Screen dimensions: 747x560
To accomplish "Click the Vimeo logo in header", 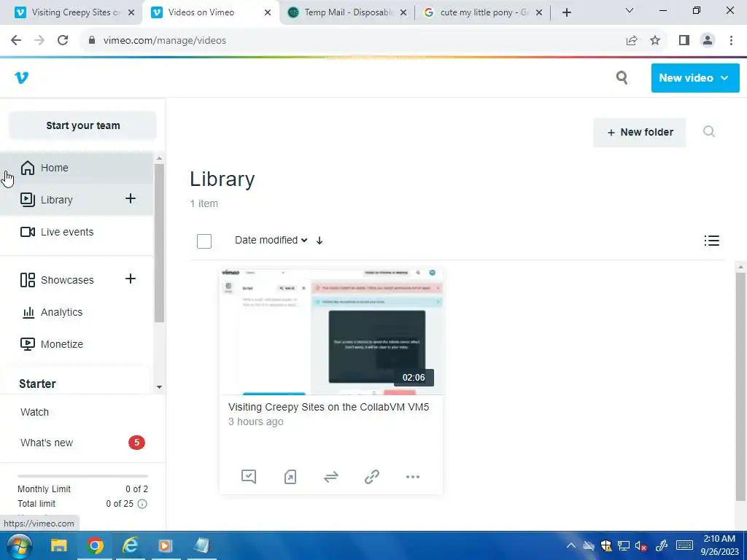I will [21, 77].
